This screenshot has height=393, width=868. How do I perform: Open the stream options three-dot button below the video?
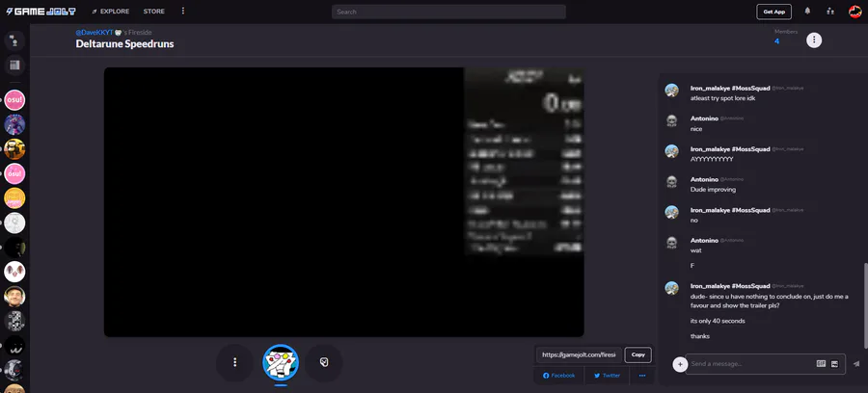click(234, 362)
